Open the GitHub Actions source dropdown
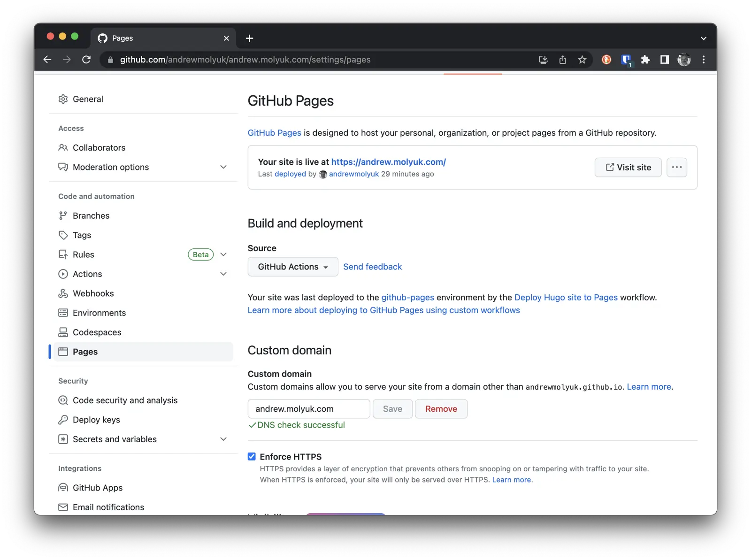Screen dimensions: 751x560 (292, 267)
